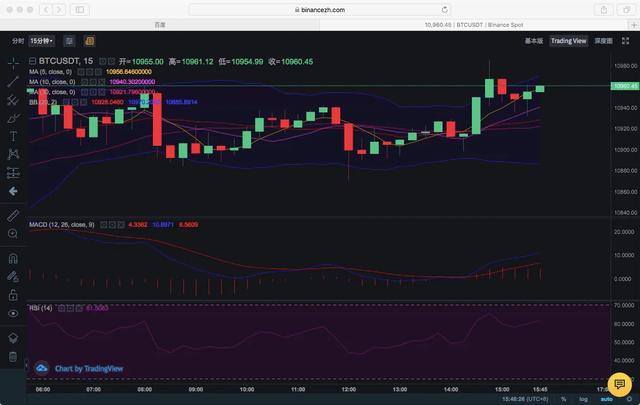The image size is (640, 405).
Task: Switch to the first Safari tab
Action: point(160,25)
